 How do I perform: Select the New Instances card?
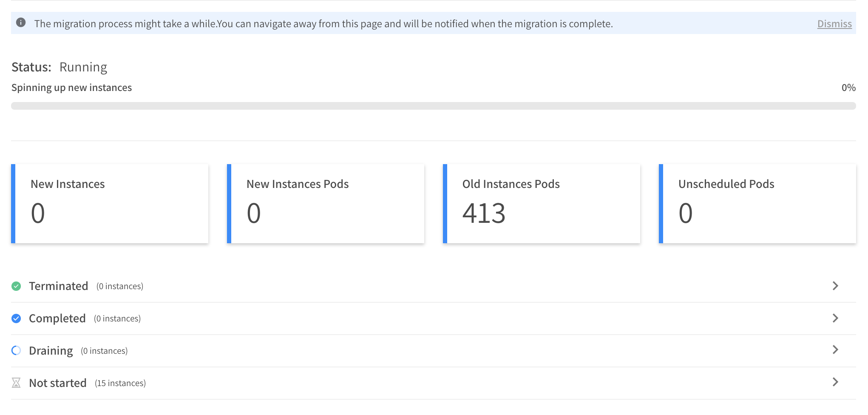pyautogui.click(x=110, y=204)
